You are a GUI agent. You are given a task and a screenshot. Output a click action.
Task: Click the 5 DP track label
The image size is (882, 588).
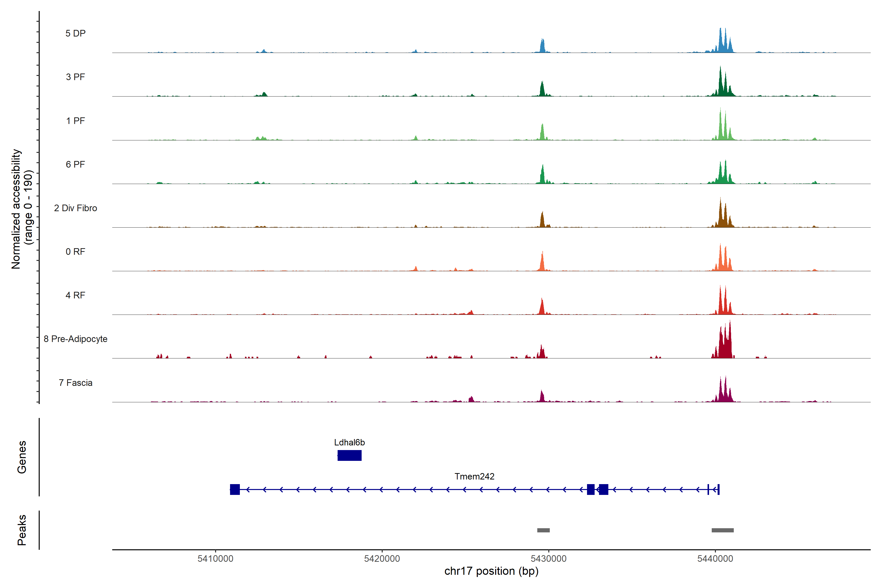pyautogui.click(x=75, y=33)
